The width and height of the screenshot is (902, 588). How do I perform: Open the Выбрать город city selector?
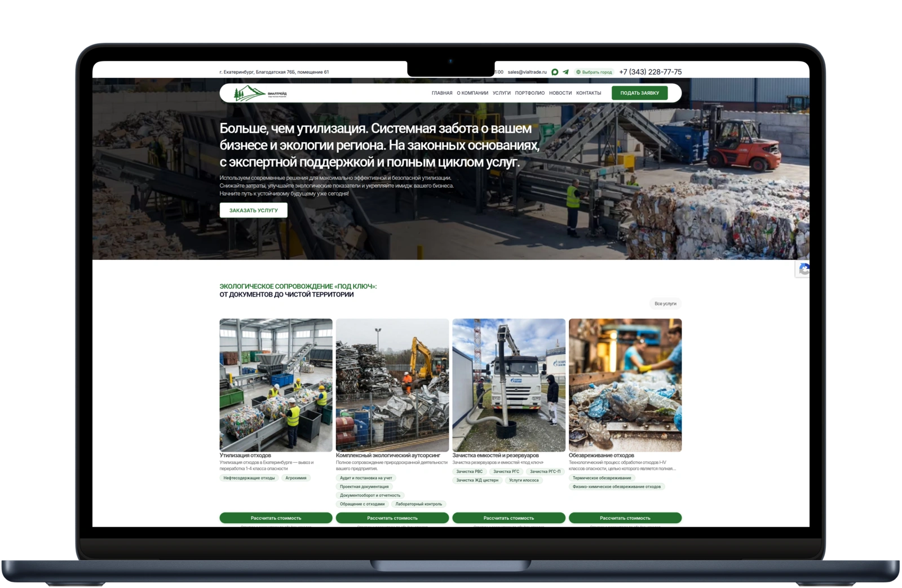(x=594, y=72)
